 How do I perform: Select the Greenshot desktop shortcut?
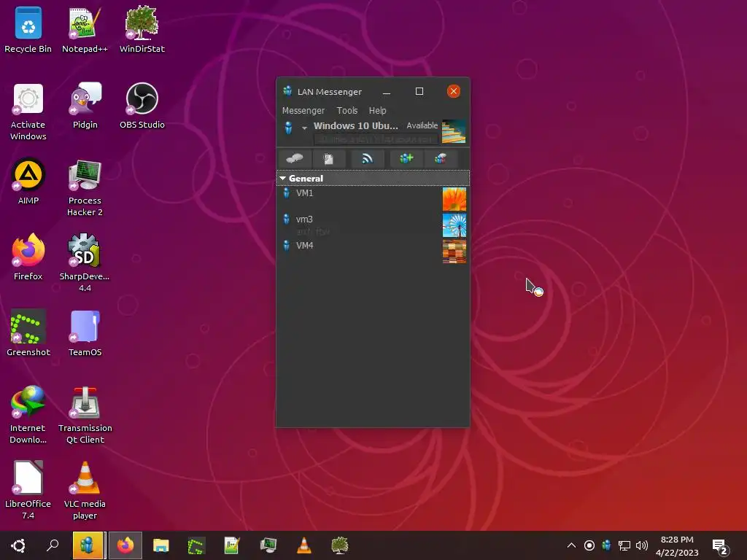(x=28, y=333)
